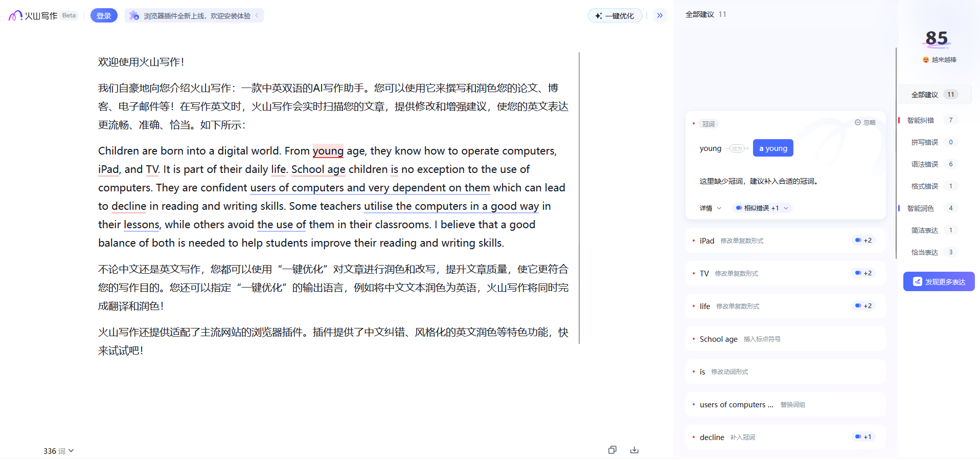Viewport: 980px width, 460px height.
Task: Click the 发现更多表达 button
Action: coord(939,281)
